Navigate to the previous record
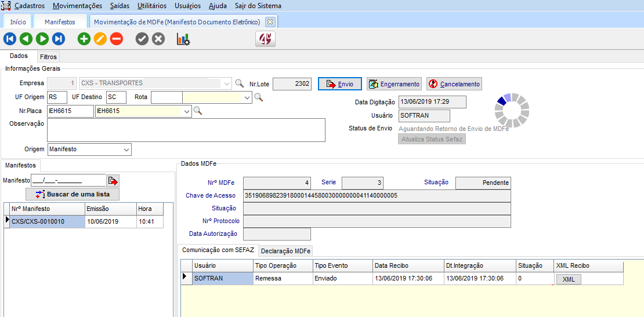644x317 pixels. pos(26,39)
